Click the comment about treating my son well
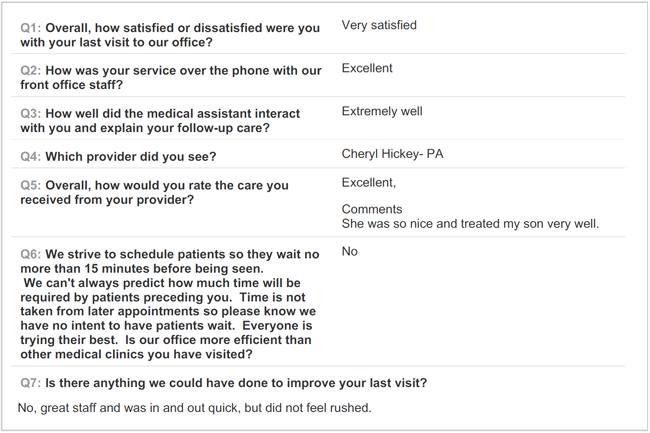 [x=470, y=223]
